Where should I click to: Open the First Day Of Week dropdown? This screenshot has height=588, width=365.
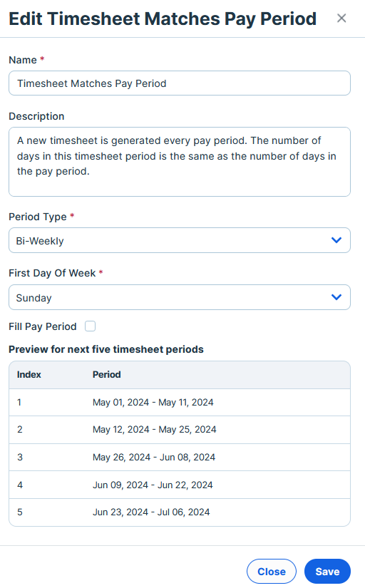[x=180, y=297]
